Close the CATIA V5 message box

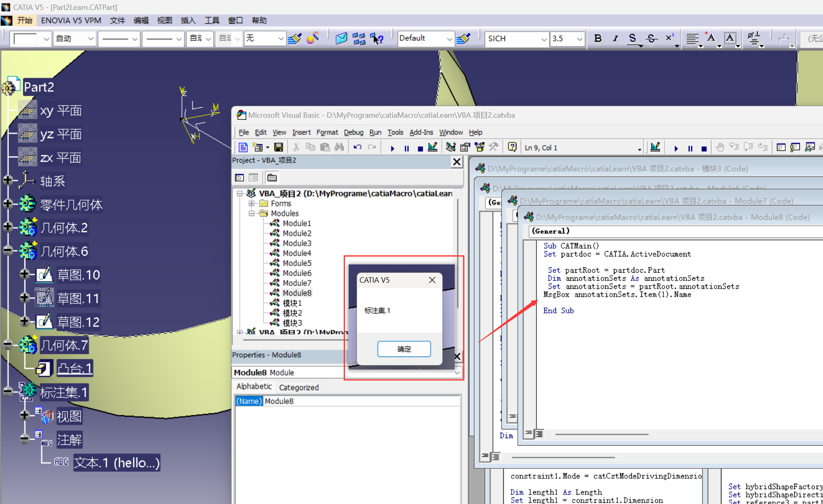pyautogui.click(x=432, y=280)
